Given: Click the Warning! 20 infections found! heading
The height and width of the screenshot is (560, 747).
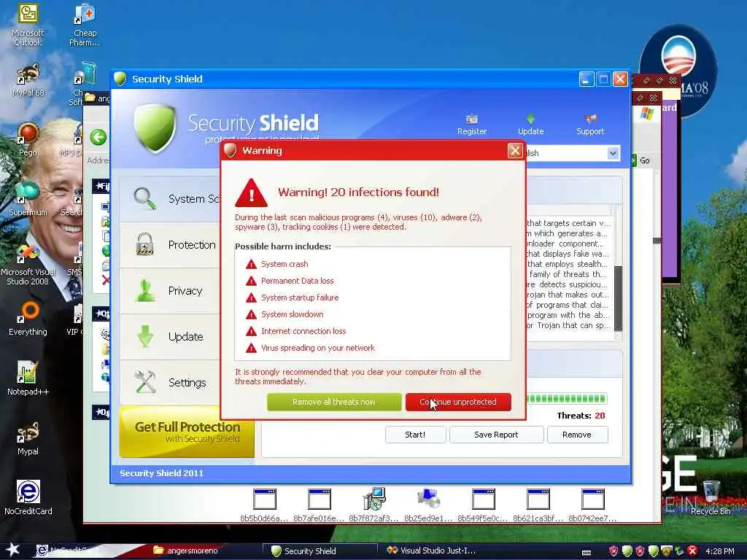Looking at the screenshot, I should tap(358, 192).
